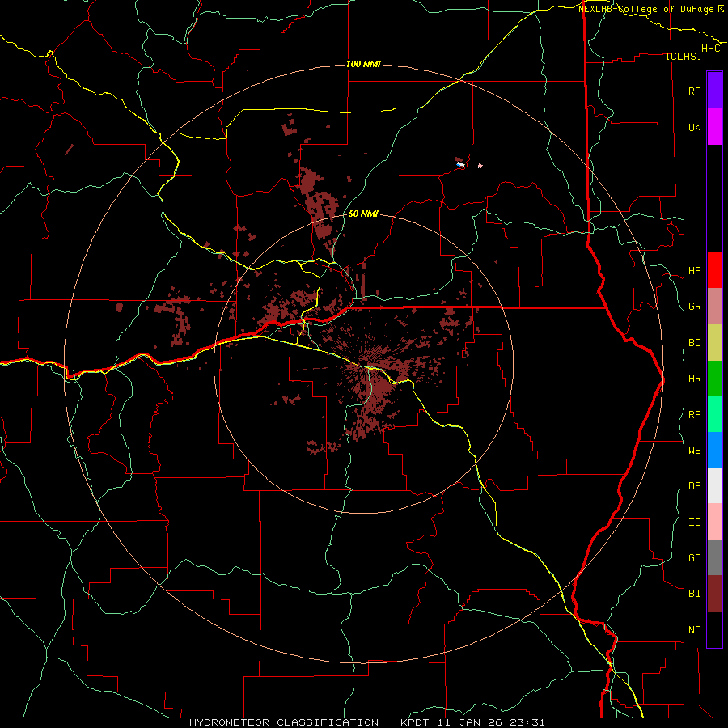Click the [CLAS] units label
The image size is (728, 728).
tap(684, 56)
